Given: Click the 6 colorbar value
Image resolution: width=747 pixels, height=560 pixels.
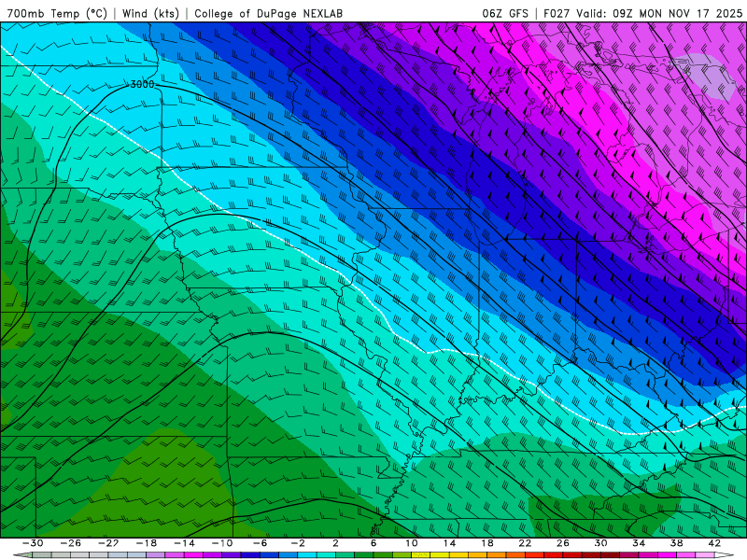Looking at the screenshot, I should [373, 543].
